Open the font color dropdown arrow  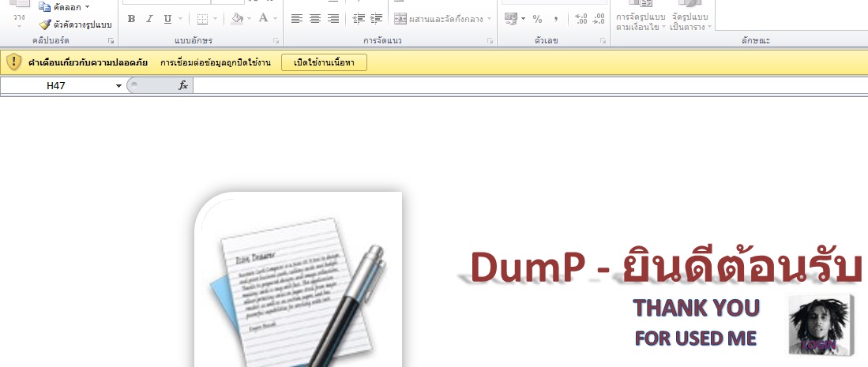pyautogui.click(x=274, y=19)
